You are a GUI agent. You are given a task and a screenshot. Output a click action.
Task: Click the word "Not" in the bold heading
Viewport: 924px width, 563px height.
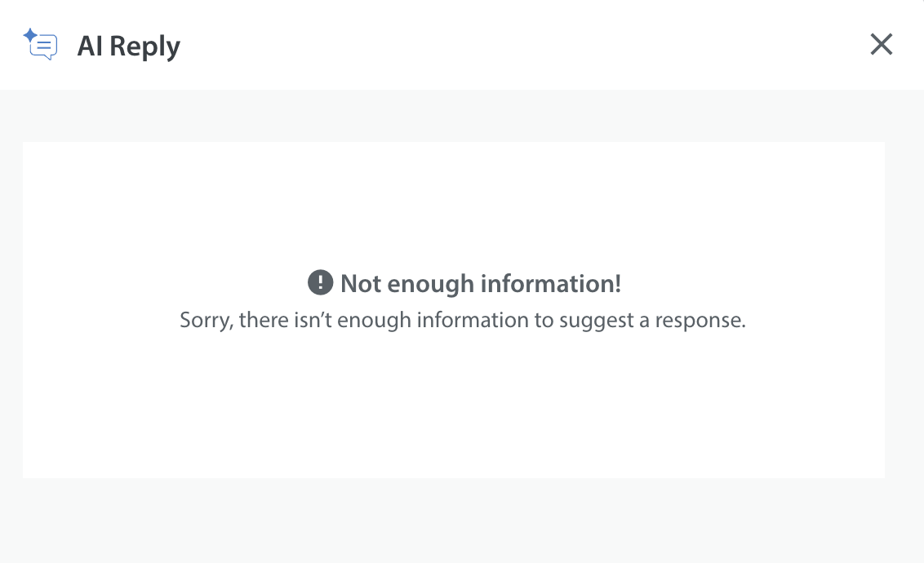pyautogui.click(x=361, y=284)
